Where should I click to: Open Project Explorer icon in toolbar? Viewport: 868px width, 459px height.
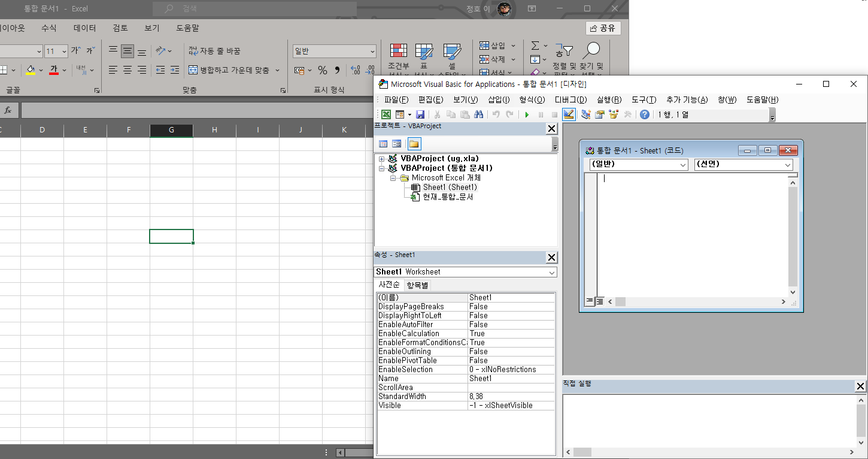pyautogui.click(x=585, y=114)
